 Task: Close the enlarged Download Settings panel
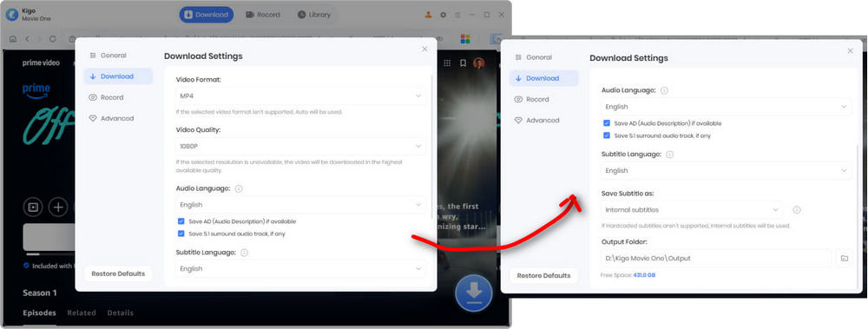pyautogui.click(x=851, y=51)
